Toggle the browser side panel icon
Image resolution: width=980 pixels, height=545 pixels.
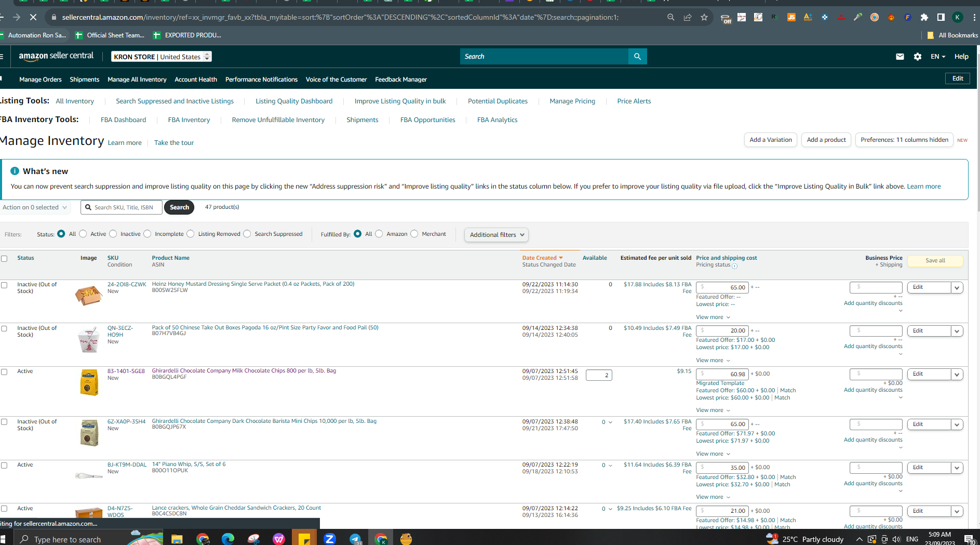pyautogui.click(x=941, y=17)
